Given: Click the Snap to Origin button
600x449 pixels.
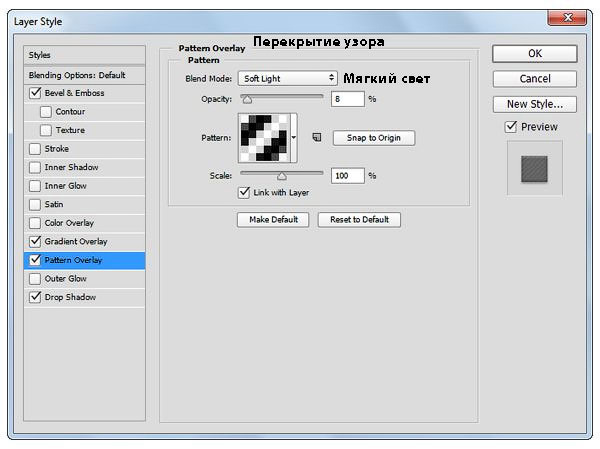Looking at the screenshot, I should point(374,138).
